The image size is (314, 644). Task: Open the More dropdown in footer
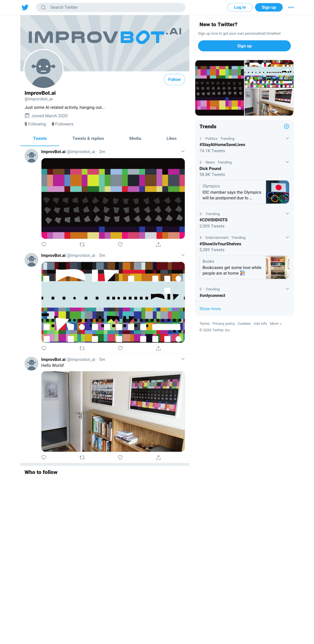(276, 324)
